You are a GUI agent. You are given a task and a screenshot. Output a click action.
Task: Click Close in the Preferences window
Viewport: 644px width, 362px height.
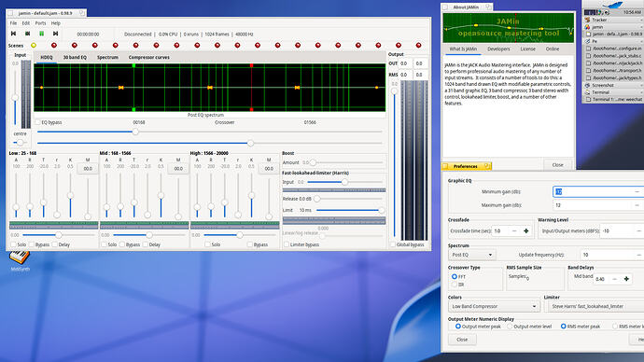[462, 340]
